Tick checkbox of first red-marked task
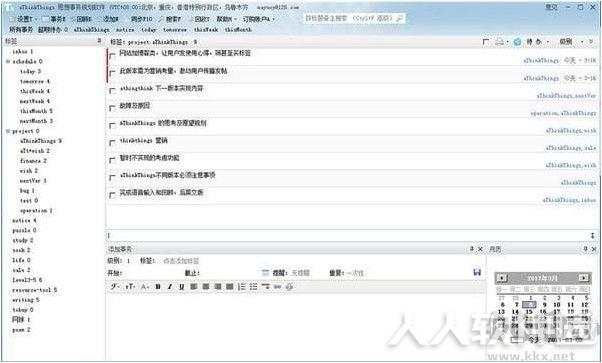 (112, 56)
